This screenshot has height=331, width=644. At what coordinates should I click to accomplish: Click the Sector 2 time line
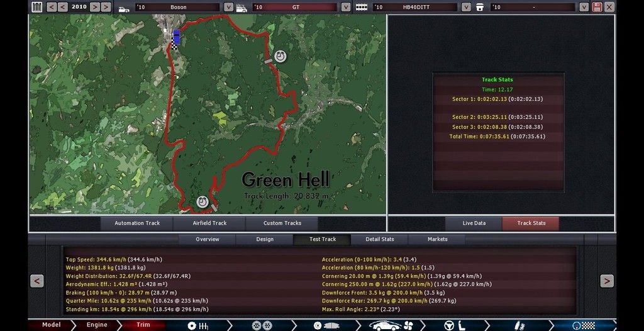(497, 117)
